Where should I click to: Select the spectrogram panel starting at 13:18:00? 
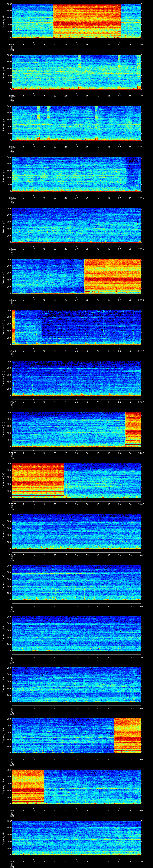76,225
